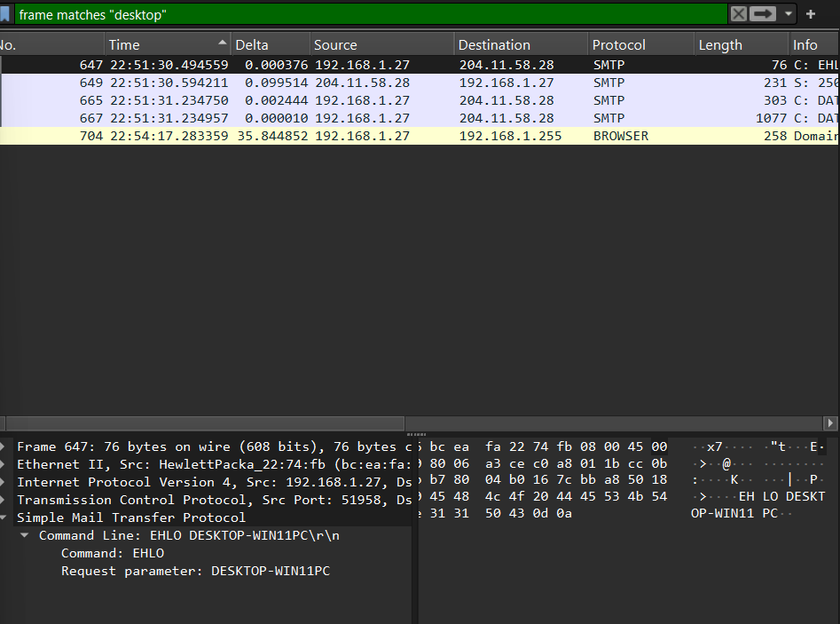This screenshot has height=624, width=840.
Task: Sort by the Length column header
Action: tap(742, 45)
